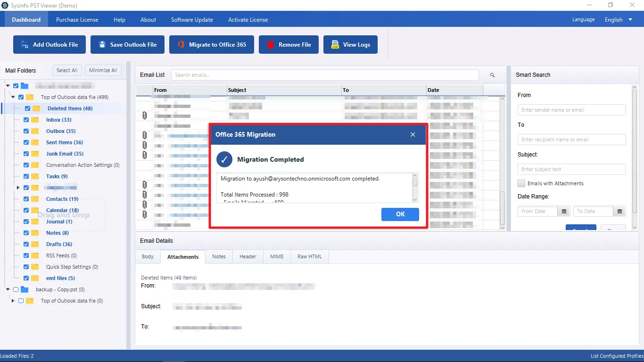Click the RSS Feeds folder icon
Image resolution: width=644 pixels, height=362 pixels.
coord(35,255)
